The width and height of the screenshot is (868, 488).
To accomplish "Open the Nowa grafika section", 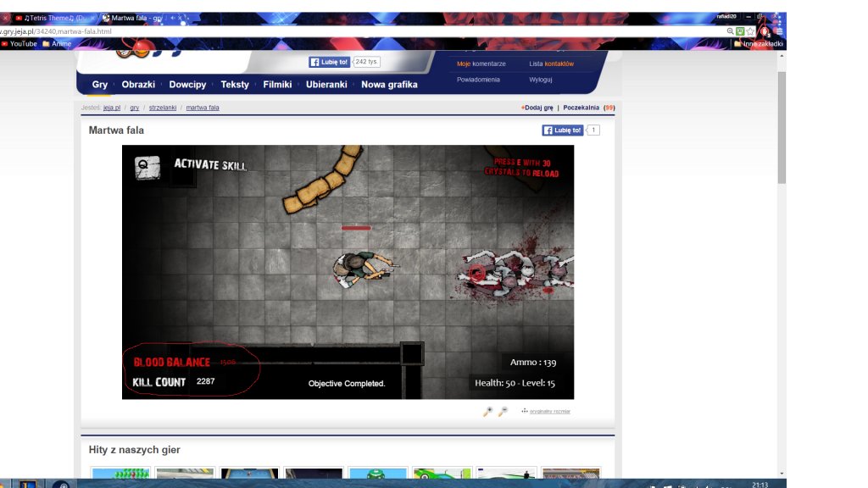I will pos(389,85).
